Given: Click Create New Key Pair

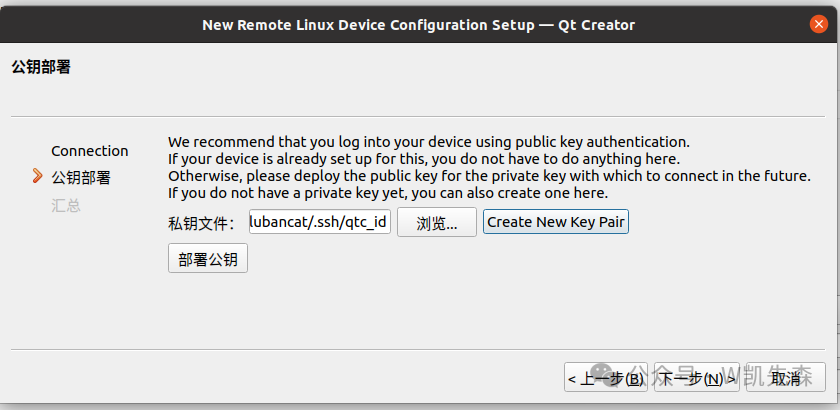Looking at the screenshot, I should coord(556,222).
